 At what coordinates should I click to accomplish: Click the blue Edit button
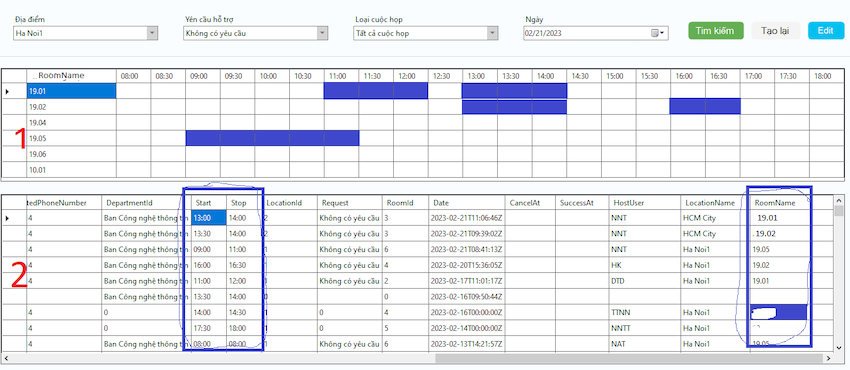click(826, 31)
